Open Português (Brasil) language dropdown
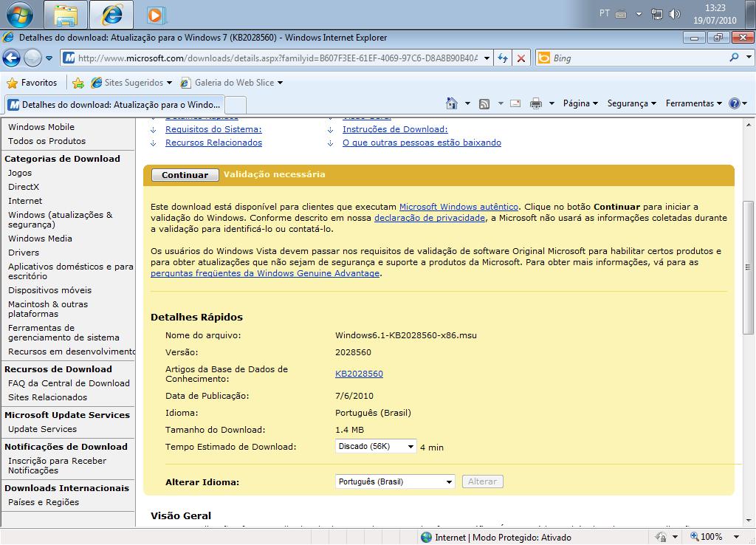This screenshot has width=756, height=545. [x=395, y=481]
